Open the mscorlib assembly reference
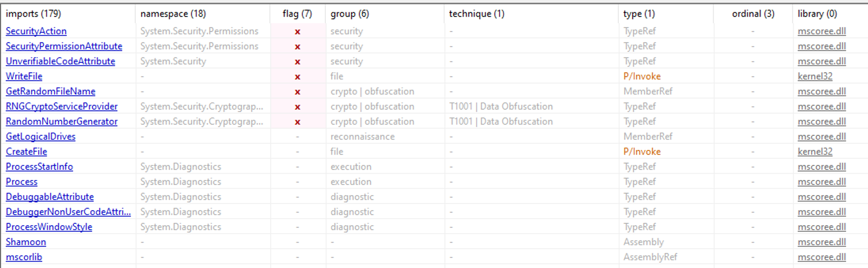This screenshot has width=868, height=268. coord(24,257)
